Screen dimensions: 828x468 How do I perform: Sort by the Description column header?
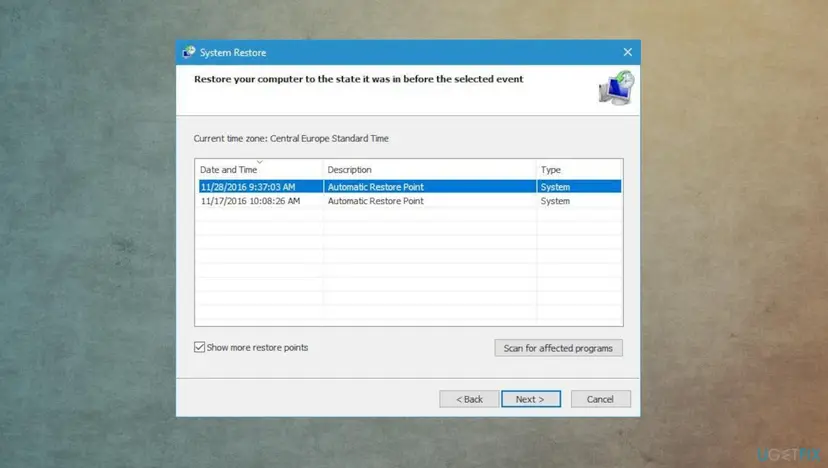[x=429, y=170]
